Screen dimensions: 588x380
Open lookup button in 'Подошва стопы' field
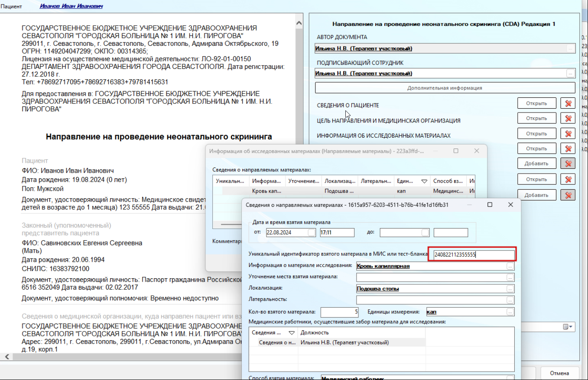coord(510,289)
